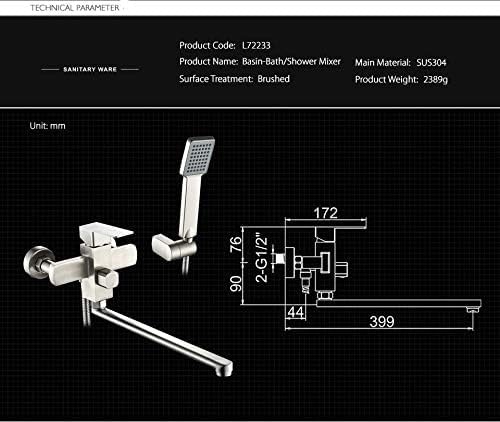
Task: Click the TECHNICAL PARAMETER heading
Action: 75,8
